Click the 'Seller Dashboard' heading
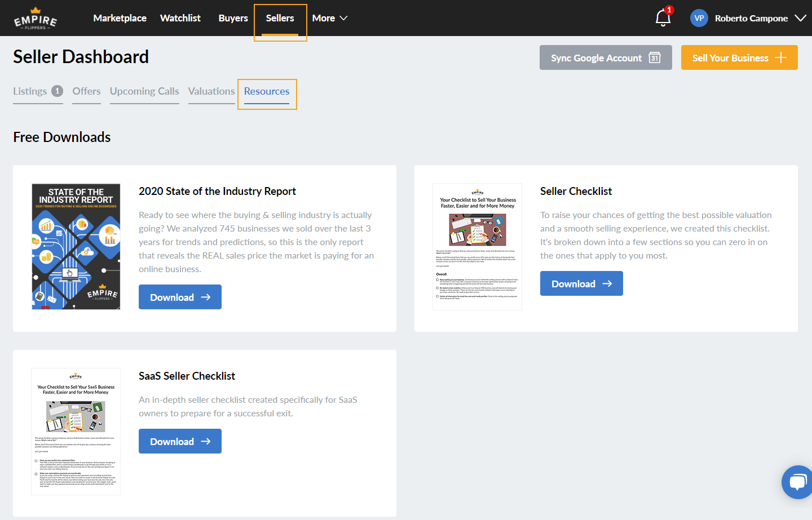 point(81,56)
